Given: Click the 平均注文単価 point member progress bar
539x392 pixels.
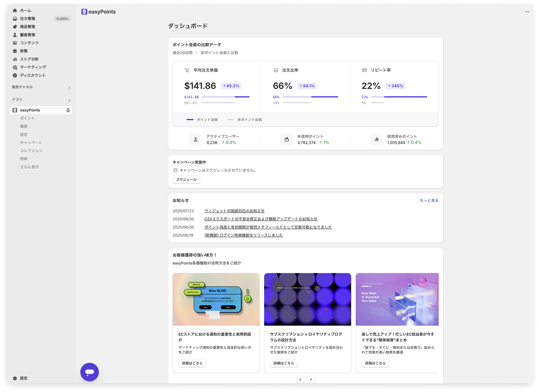Looking at the screenshot, I should coord(225,97).
